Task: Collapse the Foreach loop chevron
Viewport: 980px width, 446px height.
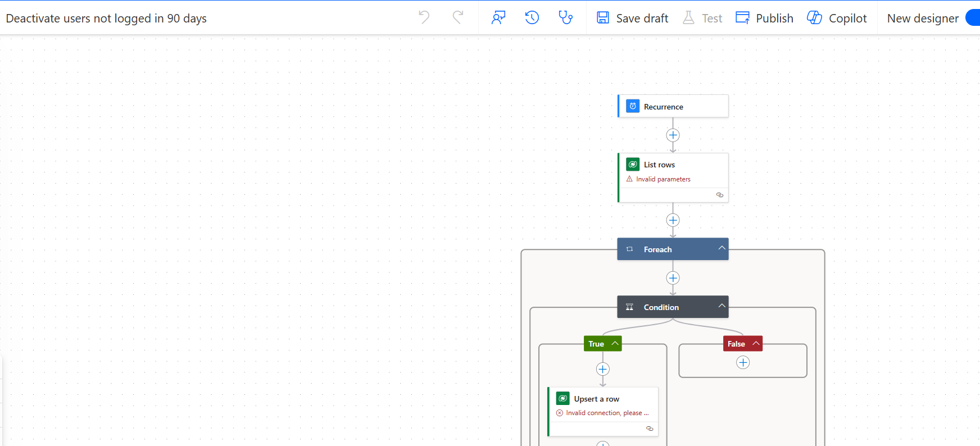Action: tap(722, 248)
